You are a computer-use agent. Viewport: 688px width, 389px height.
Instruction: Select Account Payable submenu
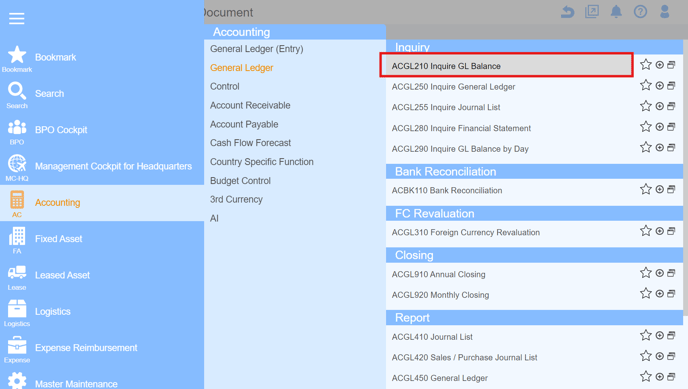pyautogui.click(x=244, y=124)
